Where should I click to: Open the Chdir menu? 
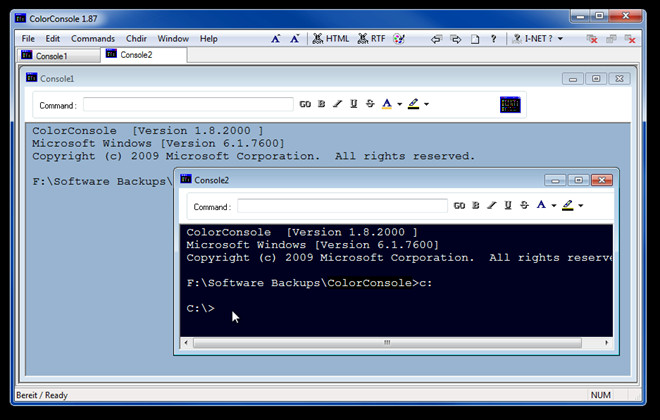point(136,39)
